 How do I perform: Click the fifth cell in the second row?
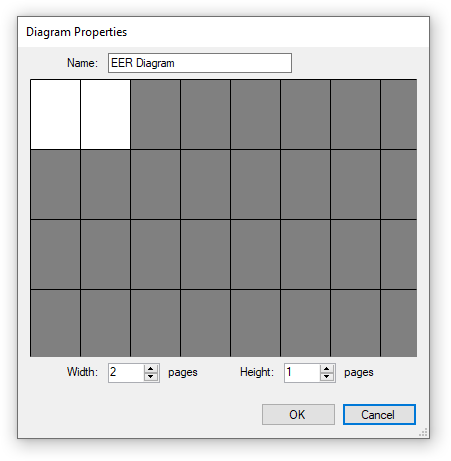pos(255,184)
